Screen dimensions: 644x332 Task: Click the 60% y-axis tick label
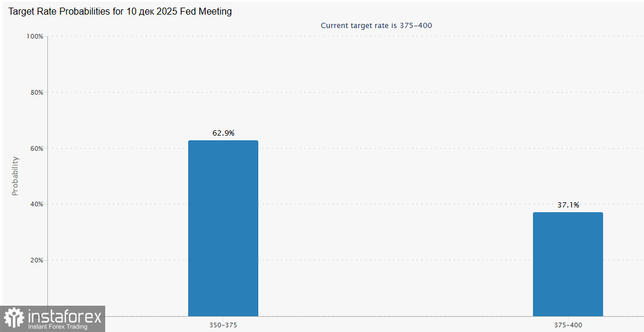click(x=36, y=148)
